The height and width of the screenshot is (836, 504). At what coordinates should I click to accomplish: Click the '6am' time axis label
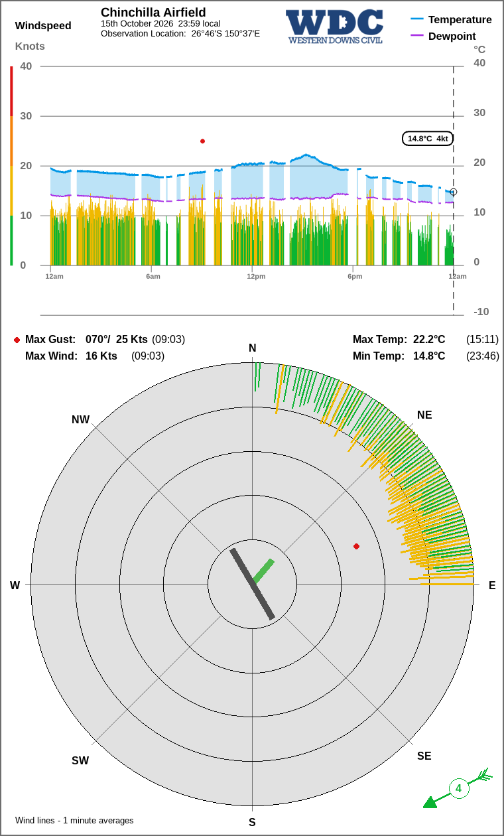coord(153,276)
